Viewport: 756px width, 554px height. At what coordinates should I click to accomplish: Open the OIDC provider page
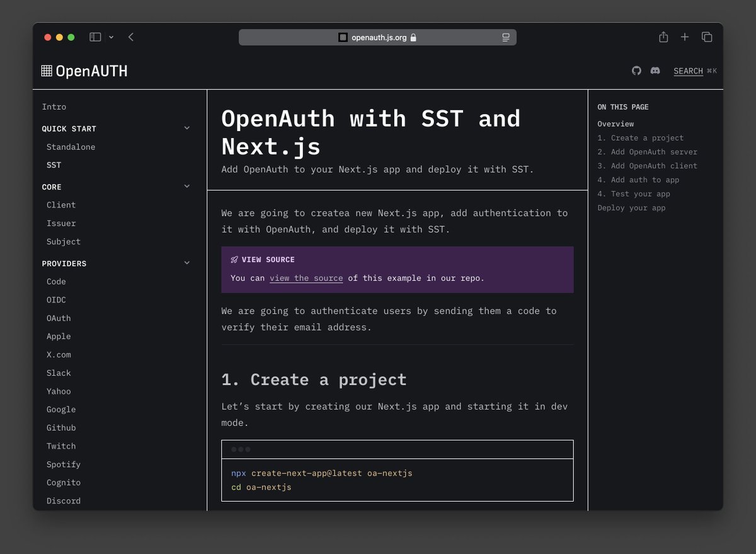[56, 300]
